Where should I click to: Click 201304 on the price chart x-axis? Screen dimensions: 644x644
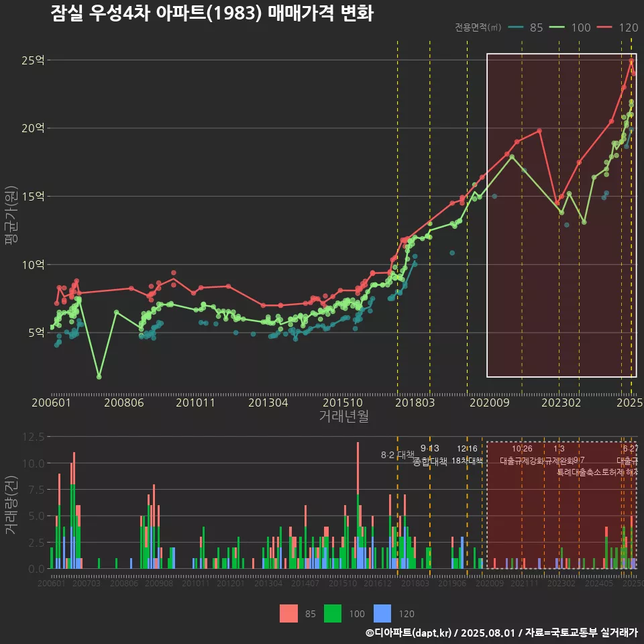pos(268,402)
